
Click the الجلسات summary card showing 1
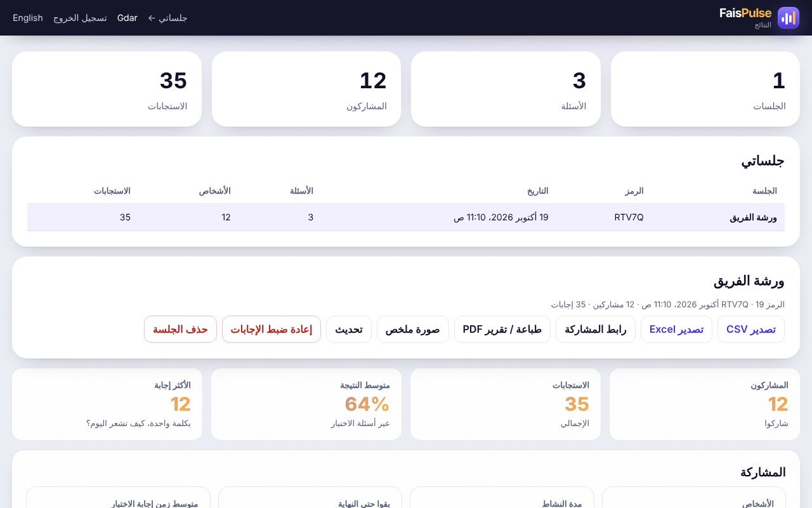[x=705, y=89]
